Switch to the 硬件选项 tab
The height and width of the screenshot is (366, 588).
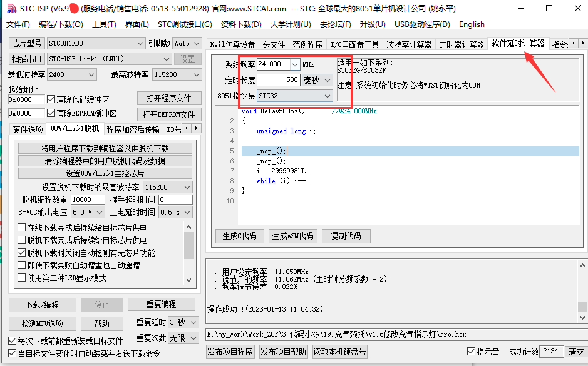click(28, 130)
